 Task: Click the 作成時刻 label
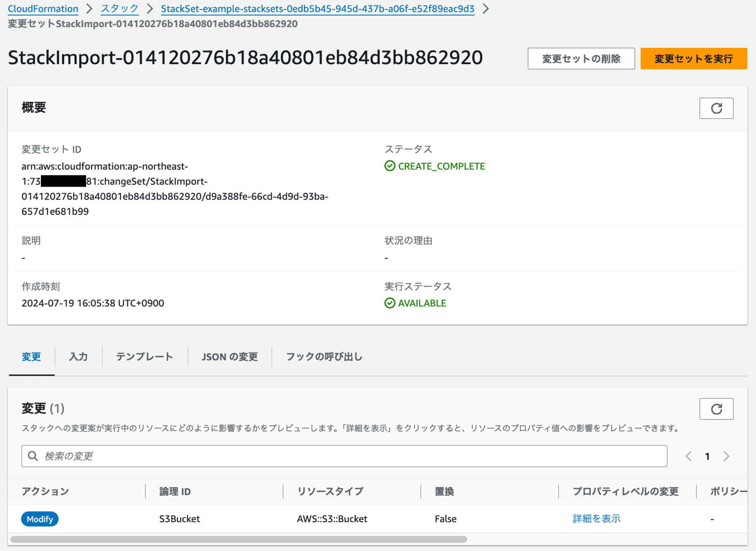pos(41,286)
